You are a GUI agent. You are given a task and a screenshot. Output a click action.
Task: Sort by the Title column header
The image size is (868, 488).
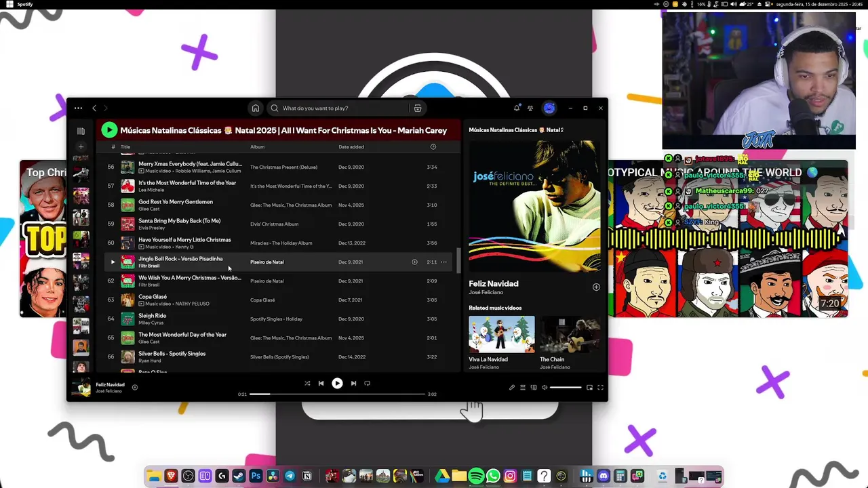125,147
